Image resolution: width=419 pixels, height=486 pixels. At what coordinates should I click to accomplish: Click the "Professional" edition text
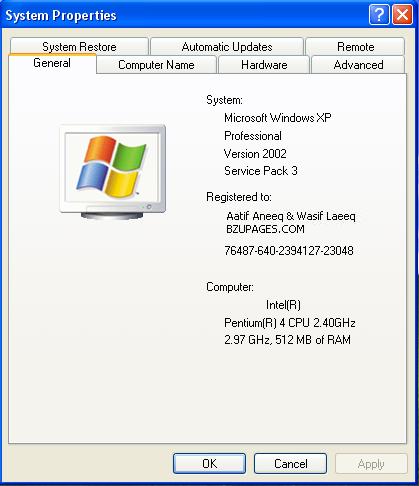click(253, 136)
